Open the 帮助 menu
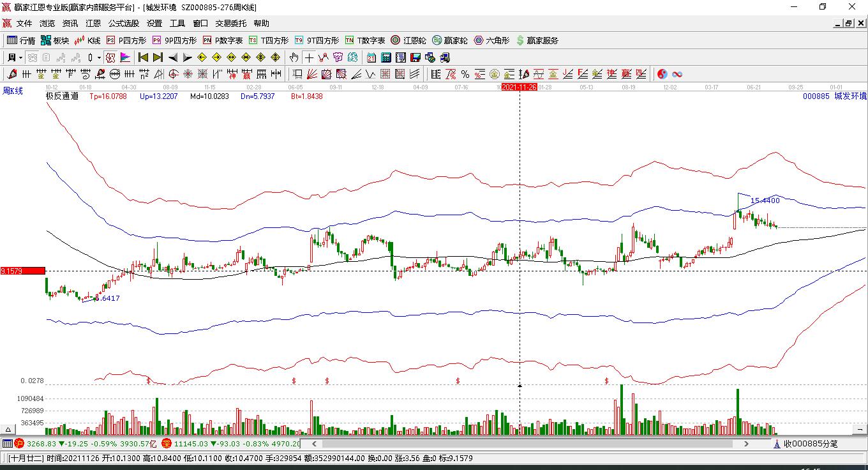The image size is (868, 470). point(262,24)
